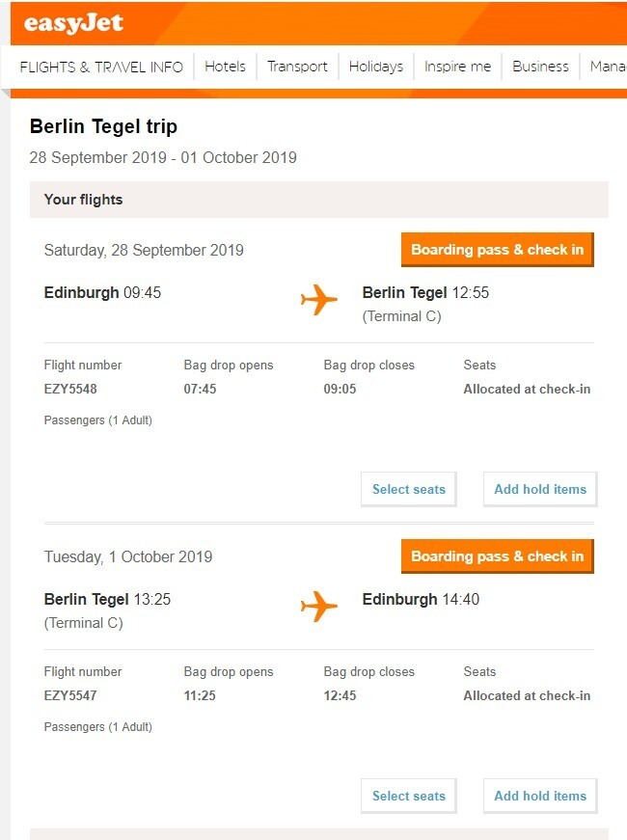The image size is (627, 840).
Task: Open the Transport menu
Action: (x=297, y=67)
